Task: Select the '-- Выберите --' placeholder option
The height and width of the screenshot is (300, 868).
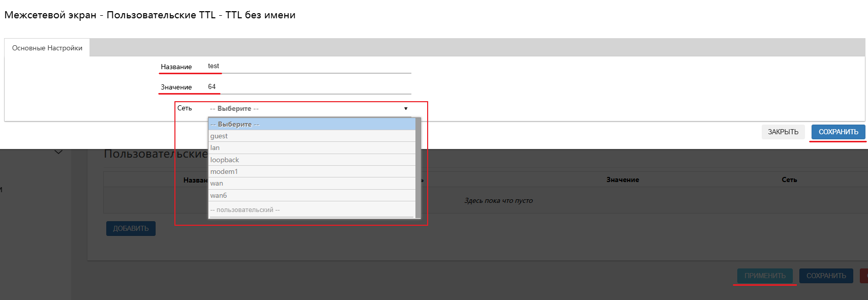Action: point(311,124)
